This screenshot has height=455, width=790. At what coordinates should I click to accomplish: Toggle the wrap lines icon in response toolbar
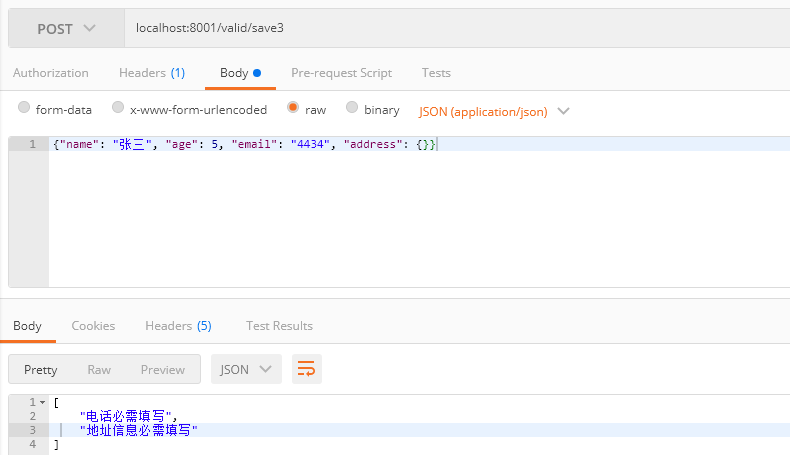coord(306,369)
